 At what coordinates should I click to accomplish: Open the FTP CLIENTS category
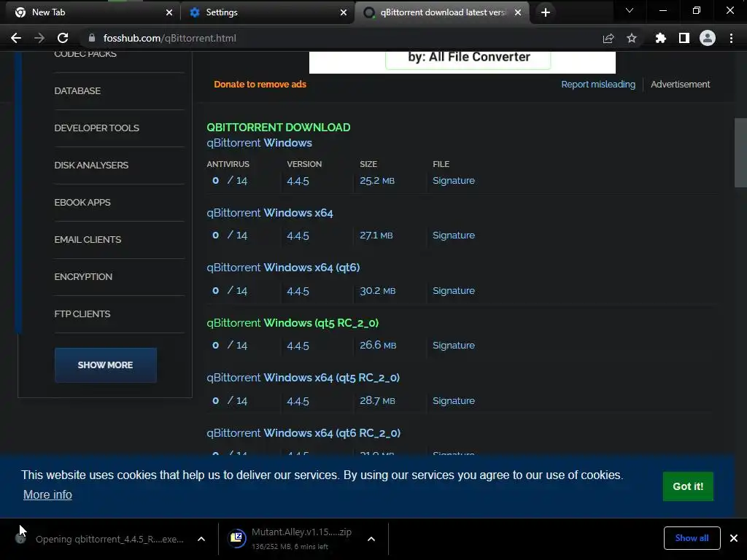pyautogui.click(x=82, y=314)
